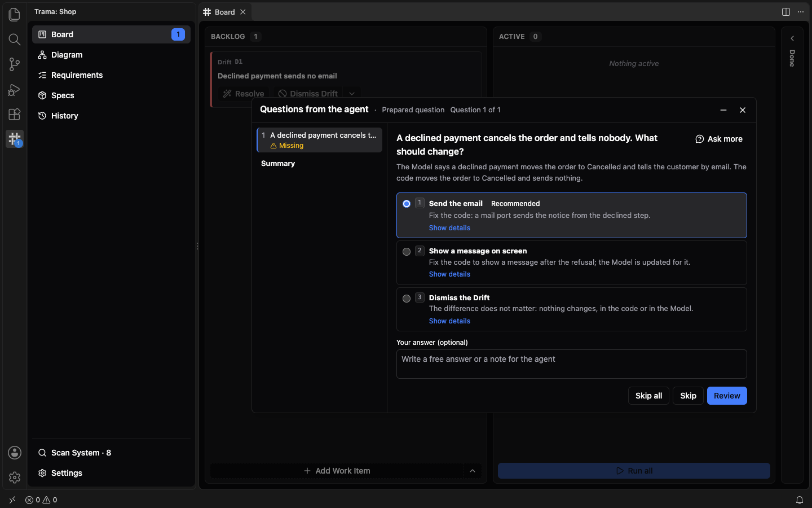Click the free answer text field

(x=572, y=364)
